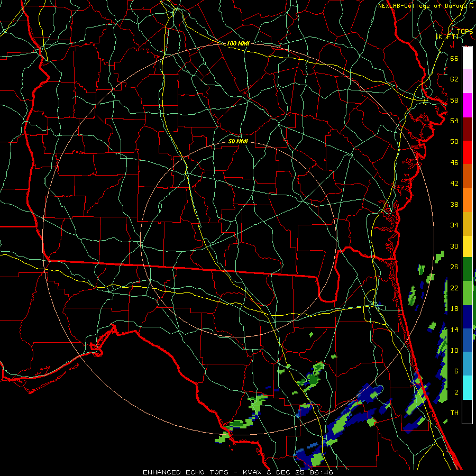Click the legend value "30"

point(454,246)
